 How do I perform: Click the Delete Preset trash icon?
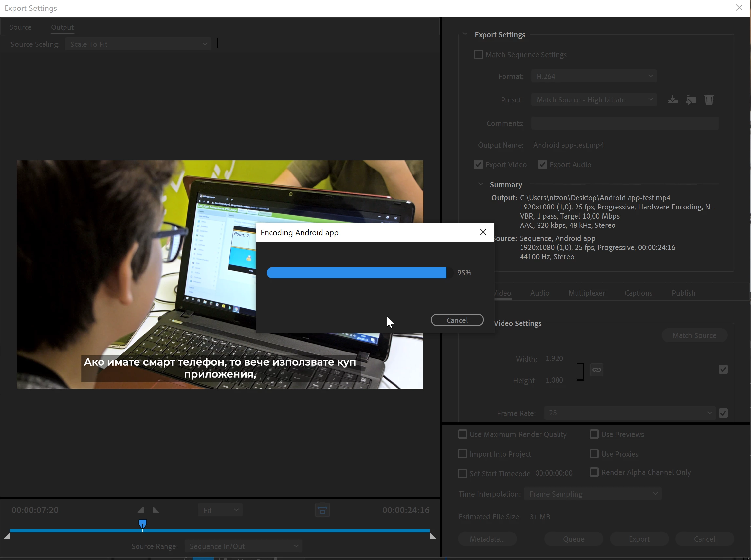tap(709, 99)
